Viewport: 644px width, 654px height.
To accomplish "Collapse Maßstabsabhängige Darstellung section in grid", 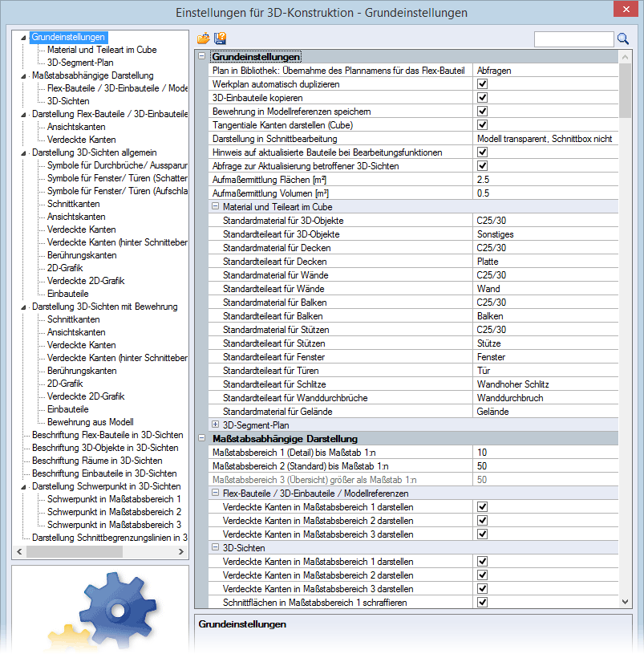I will pos(202,438).
